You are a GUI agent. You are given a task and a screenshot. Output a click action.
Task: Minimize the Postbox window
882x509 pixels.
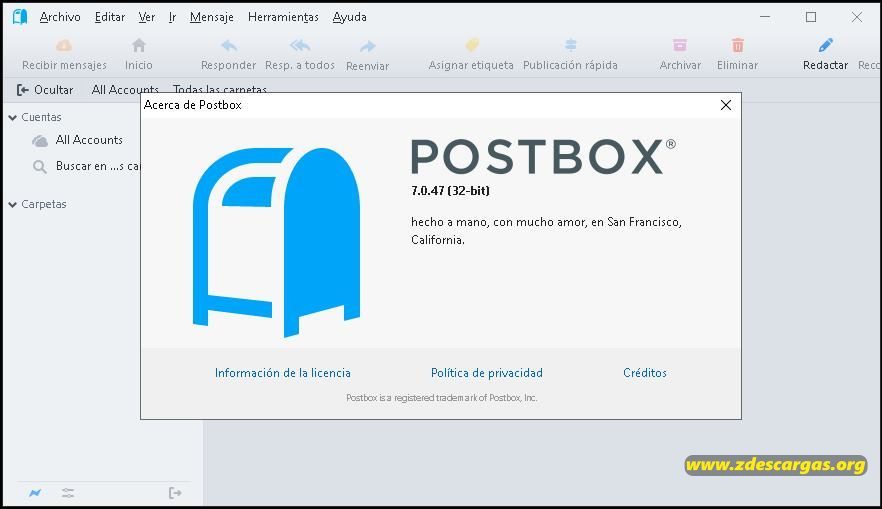tap(765, 17)
